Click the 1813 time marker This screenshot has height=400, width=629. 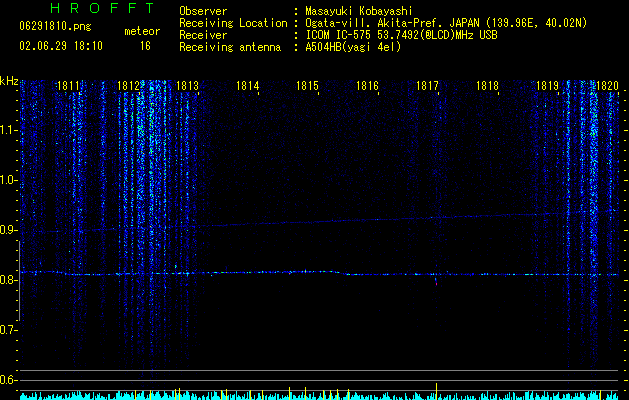pyautogui.click(x=188, y=85)
